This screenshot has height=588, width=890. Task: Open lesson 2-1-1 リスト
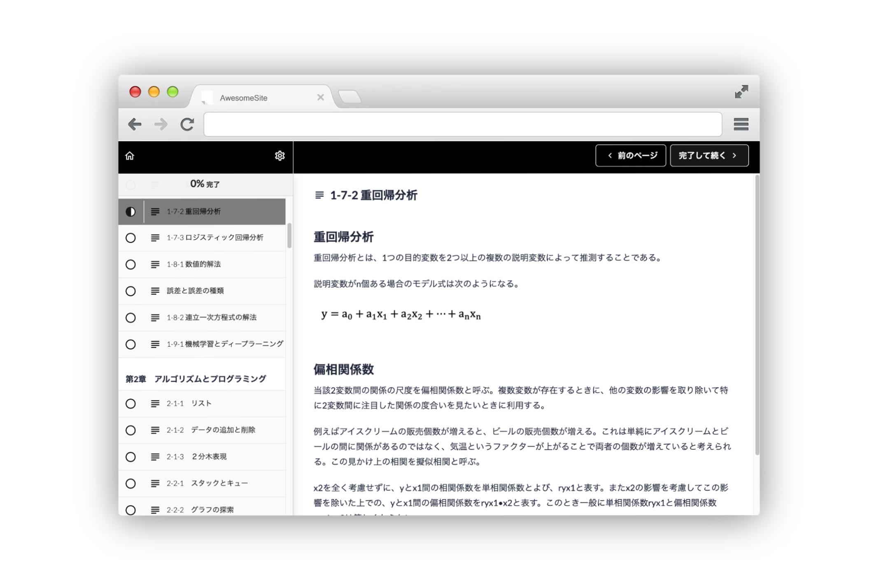click(x=202, y=404)
